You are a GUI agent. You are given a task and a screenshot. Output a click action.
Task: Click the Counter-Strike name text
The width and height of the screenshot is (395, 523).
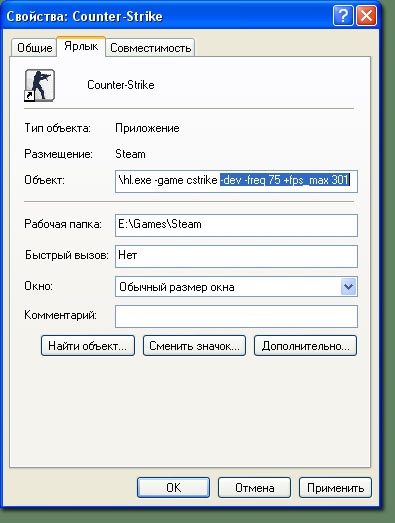(121, 85)
